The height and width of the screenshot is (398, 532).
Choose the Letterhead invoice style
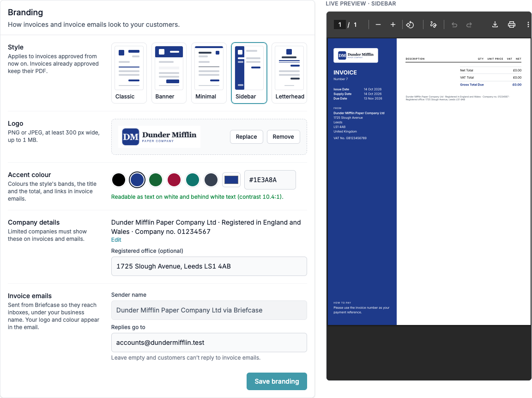[290, 73]
